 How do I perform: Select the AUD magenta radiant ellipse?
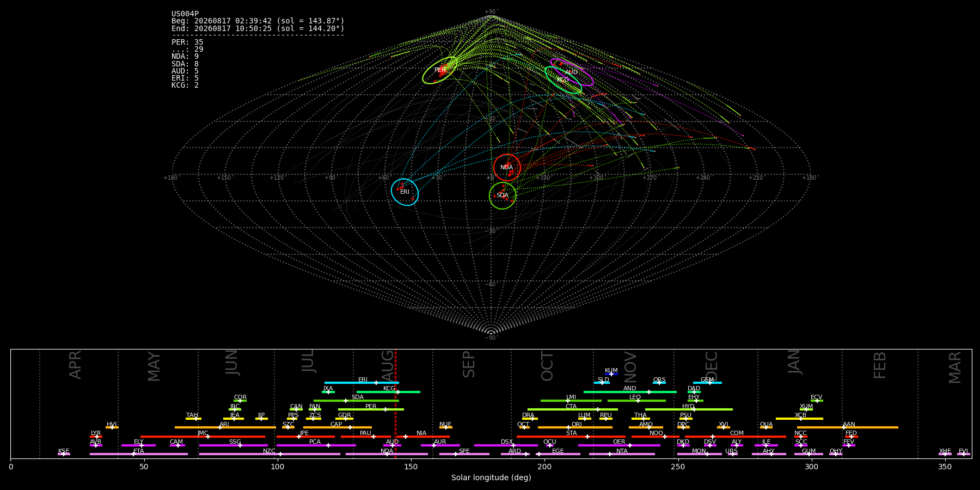572,72
